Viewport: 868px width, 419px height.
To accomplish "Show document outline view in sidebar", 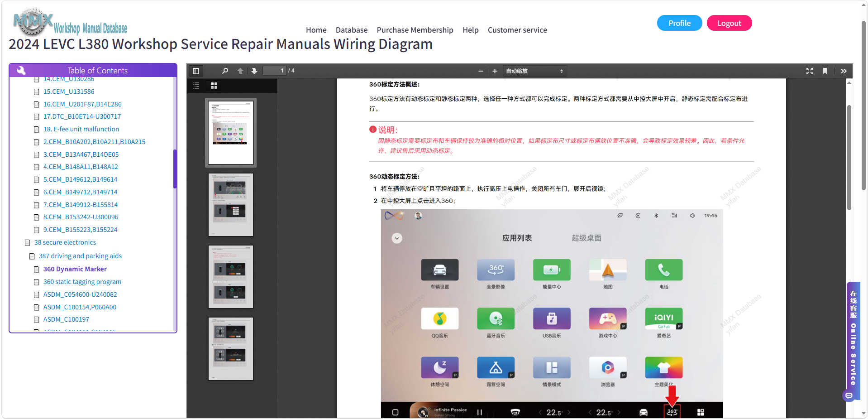I will pos(196,86).
